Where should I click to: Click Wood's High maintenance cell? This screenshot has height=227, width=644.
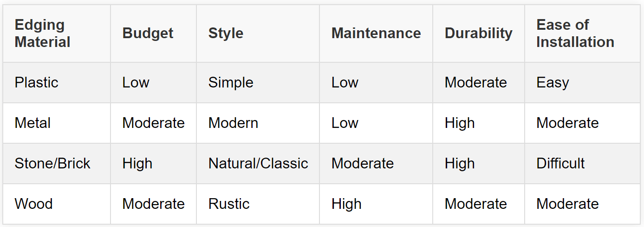coord(346,204)
